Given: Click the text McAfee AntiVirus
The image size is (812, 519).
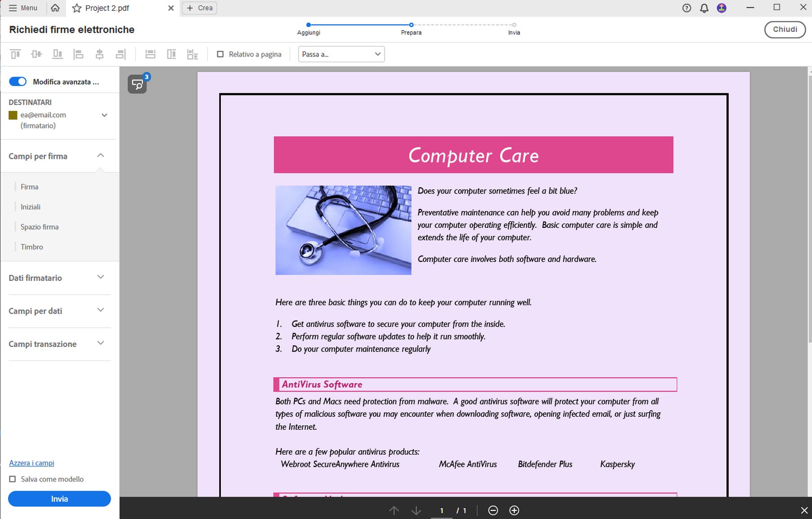Looking at the screenshot, I should coord(468,464).
